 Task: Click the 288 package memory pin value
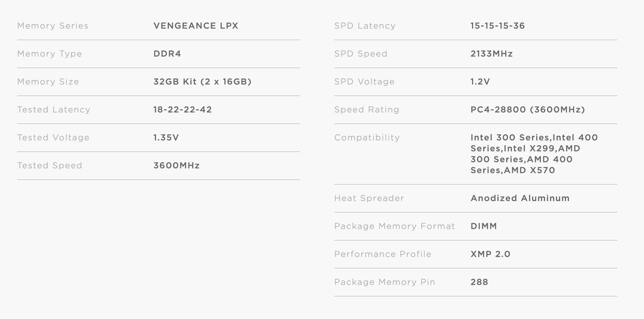click(479, 282)
